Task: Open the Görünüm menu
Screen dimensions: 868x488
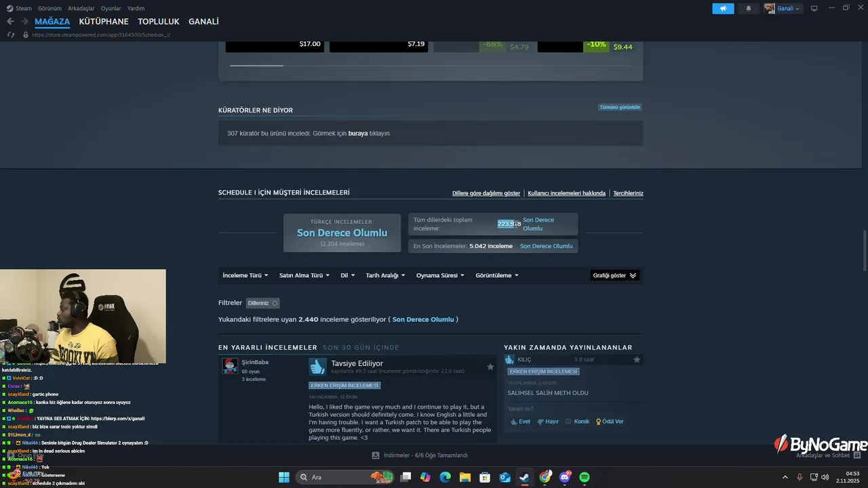Action: point(50,8)
